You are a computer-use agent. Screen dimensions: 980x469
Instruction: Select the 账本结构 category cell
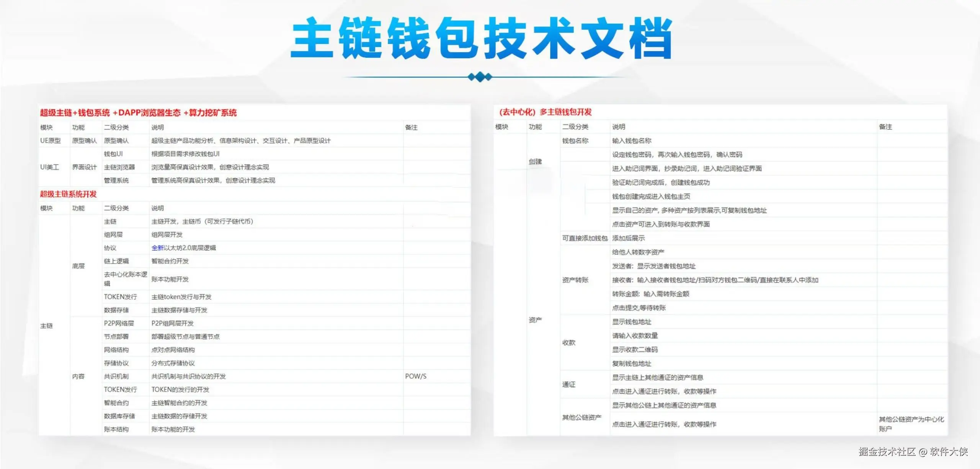(x=116, y=429)
